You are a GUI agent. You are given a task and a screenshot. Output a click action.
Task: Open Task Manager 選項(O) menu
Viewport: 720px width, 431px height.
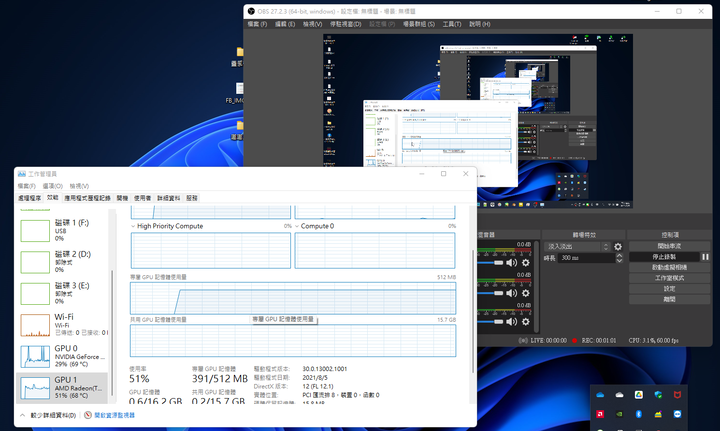52,186
